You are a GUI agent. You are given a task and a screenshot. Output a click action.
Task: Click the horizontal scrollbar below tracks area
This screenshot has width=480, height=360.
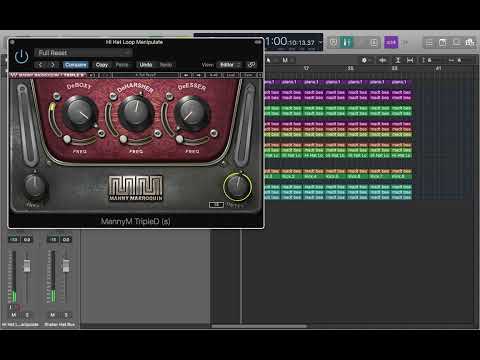pyautogui.click(x=259, y=326)
